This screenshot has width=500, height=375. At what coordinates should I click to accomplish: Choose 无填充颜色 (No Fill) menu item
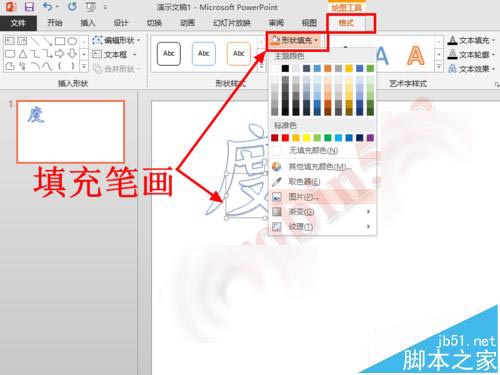(322, 151)
